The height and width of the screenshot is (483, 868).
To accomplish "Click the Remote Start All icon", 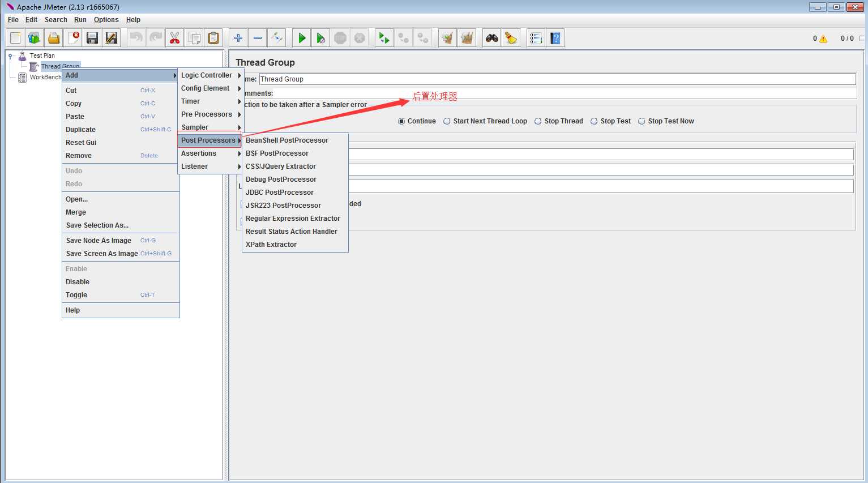I will click(x=384, y=38).
